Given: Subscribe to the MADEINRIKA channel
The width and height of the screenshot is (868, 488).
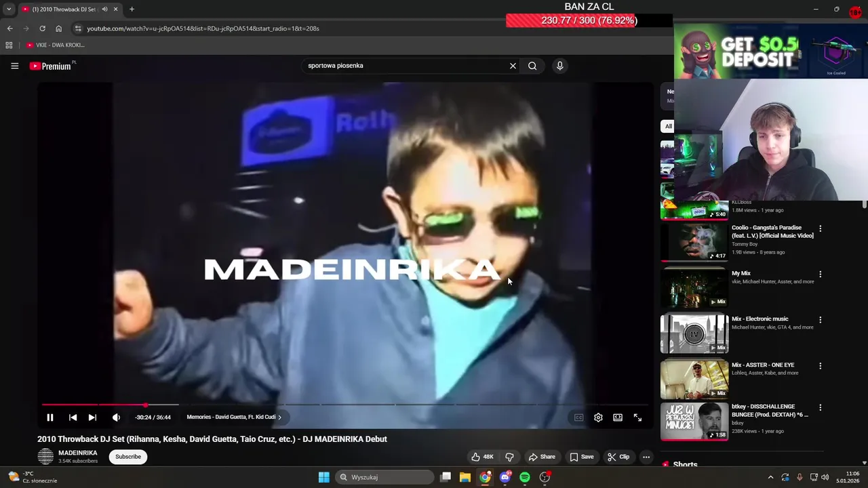Looking at the screenshot, I should click(x=128, y=457).
